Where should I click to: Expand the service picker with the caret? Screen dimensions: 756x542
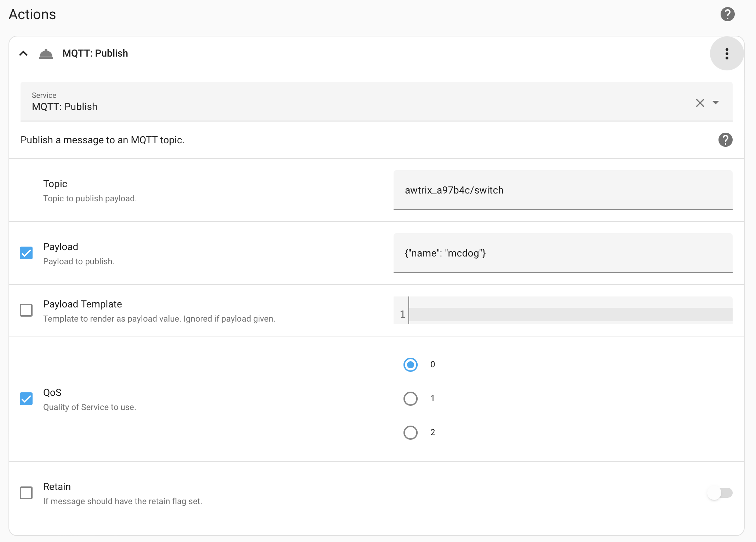716,103
